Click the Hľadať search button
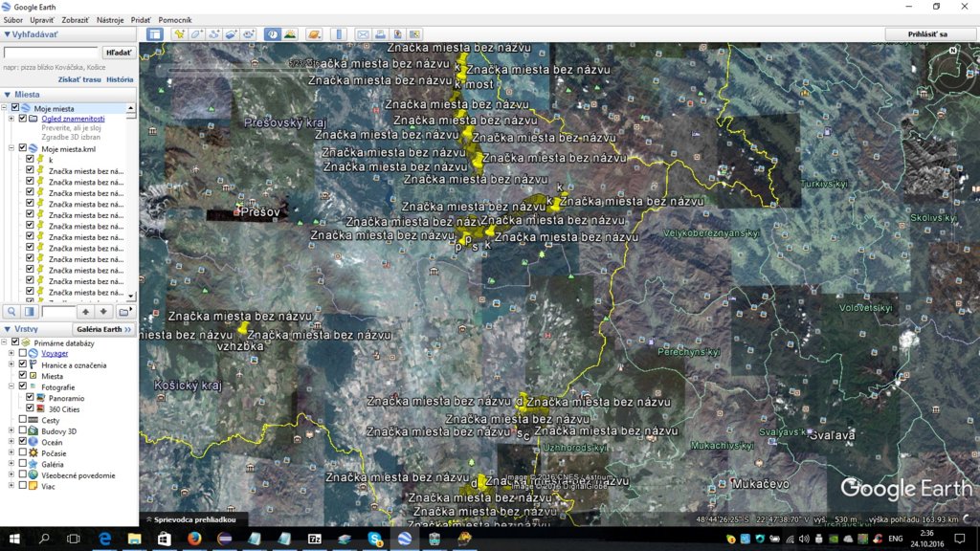The image size is (980, 551). click(x=119, y=53)
